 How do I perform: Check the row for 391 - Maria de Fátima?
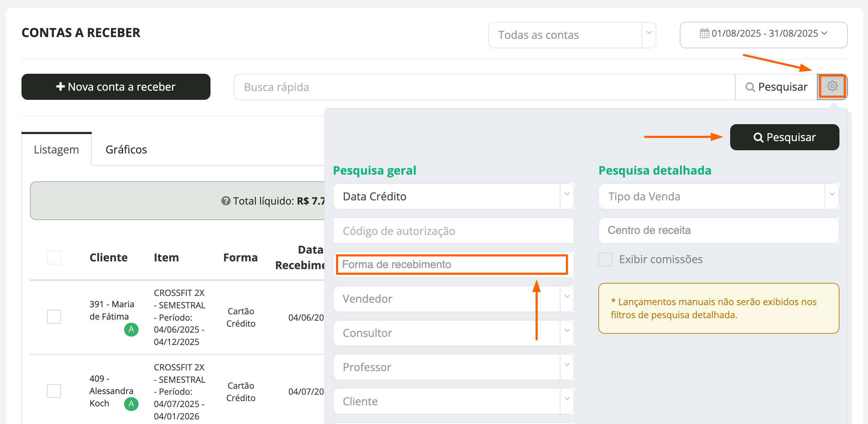pyautogui.click(x=54, y=317)
